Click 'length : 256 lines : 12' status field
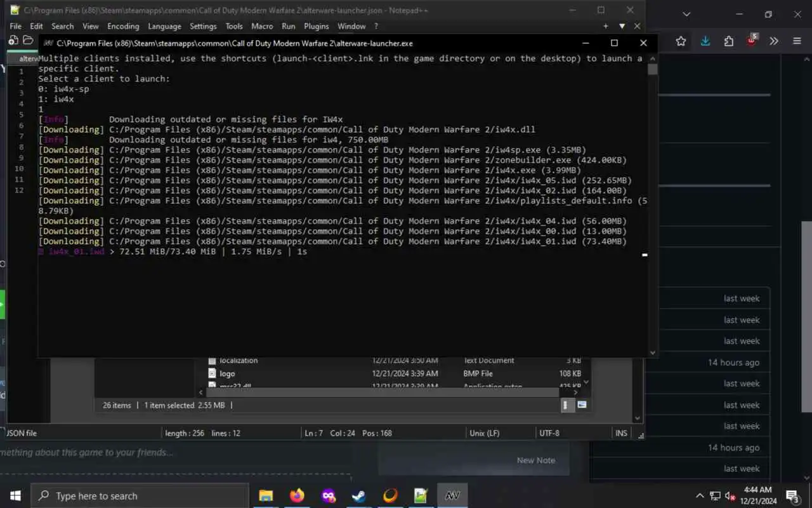Image resolution: width=812 pixels, height=508 pixels. 202,433
